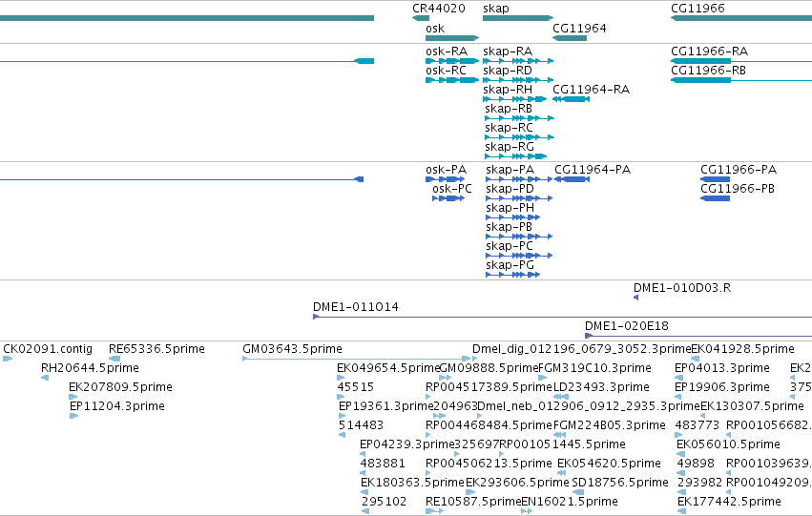This screenshot has width=812, height=516.
Task: Click the EK180363.5prime label
Action: pos(412,483)
